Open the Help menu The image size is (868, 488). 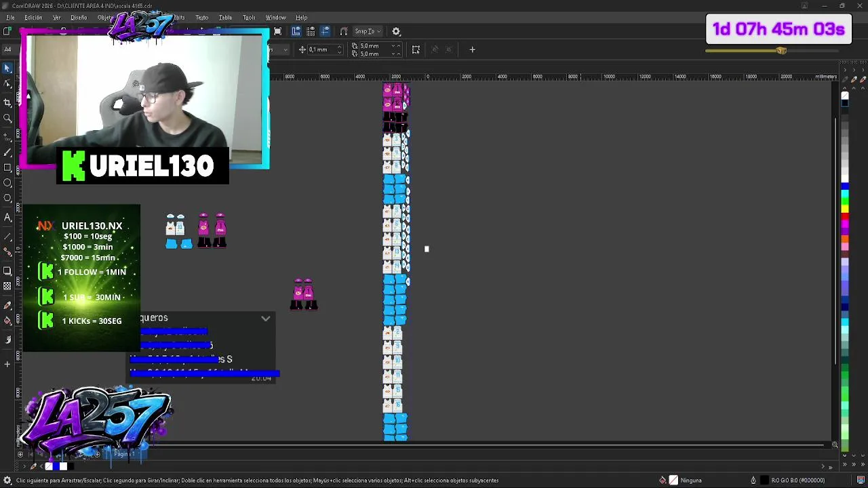coord(301,18)
